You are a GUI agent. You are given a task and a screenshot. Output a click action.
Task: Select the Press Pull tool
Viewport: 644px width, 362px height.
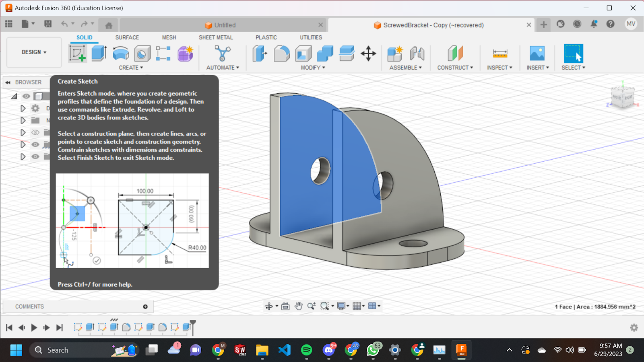(260, 53)
